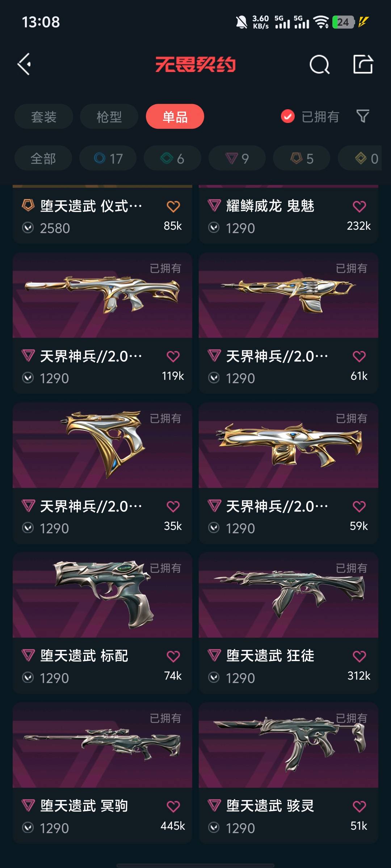Open the 堕天遗武 冥驹 sniper thumbnail
The width and height of the screenshot is (391, 868).
point(102,745)
